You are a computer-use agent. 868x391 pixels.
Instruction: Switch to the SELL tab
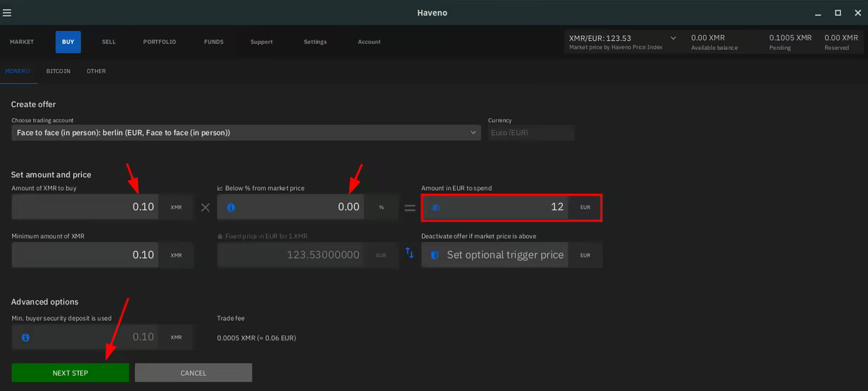[x=108, y=42]
